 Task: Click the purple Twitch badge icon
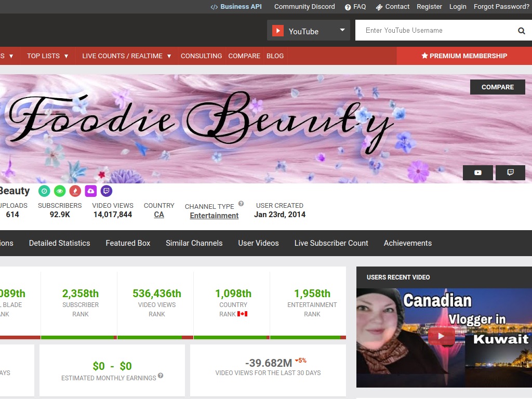coord(107,191)
